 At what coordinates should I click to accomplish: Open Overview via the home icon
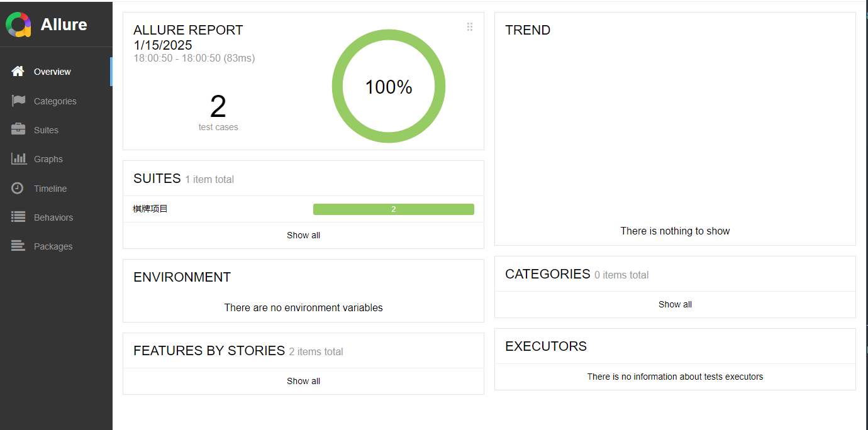pos(18,71)
